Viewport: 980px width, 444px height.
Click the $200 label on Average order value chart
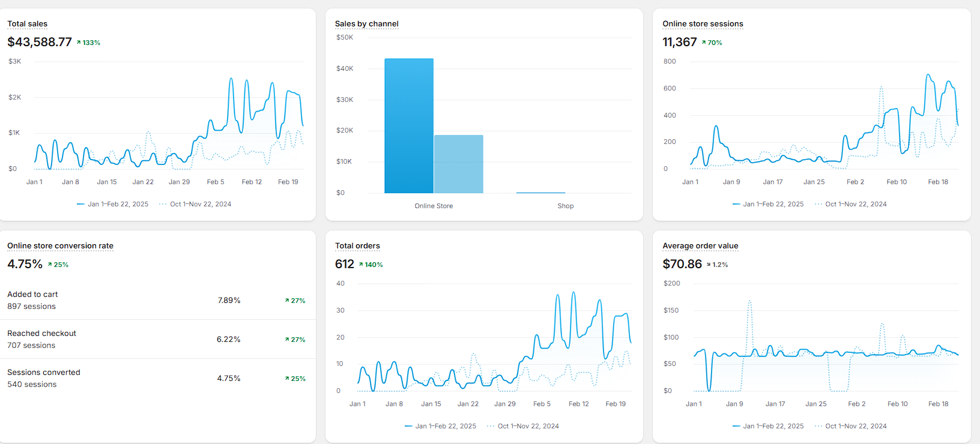click(672, 283)
